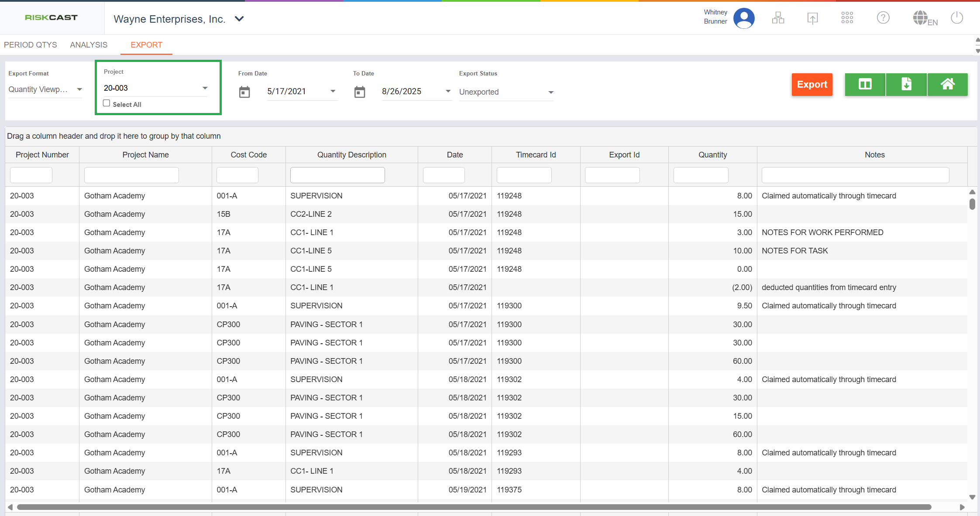Click the Notes column filter field
Screen dimensions: 980x516
pos(855,175)
